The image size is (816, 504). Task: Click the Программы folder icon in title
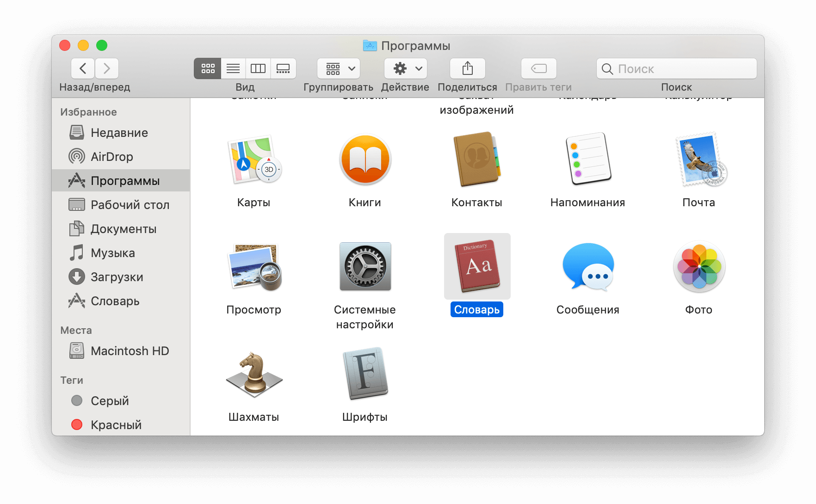pyautogui.click(x=370, y=45)
